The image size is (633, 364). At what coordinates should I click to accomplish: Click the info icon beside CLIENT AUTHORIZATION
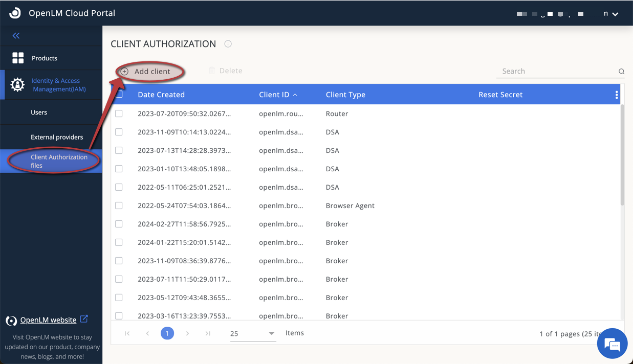click(x=227, y=44)
